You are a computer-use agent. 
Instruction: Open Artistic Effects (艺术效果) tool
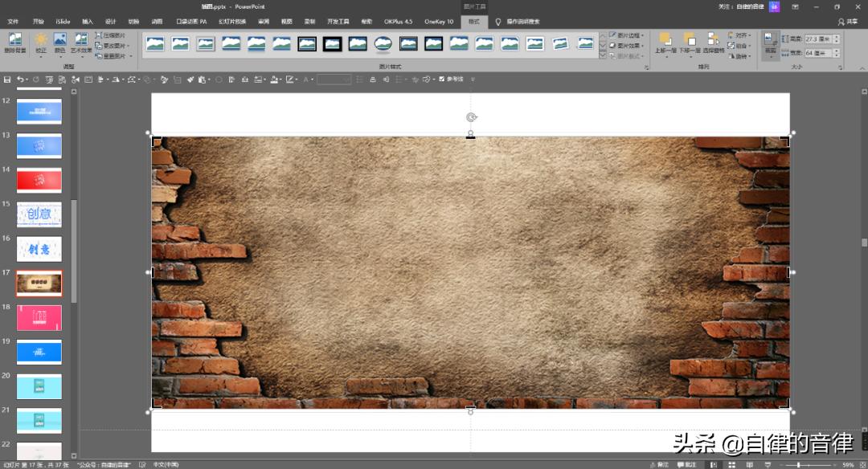tap(81, 42)
